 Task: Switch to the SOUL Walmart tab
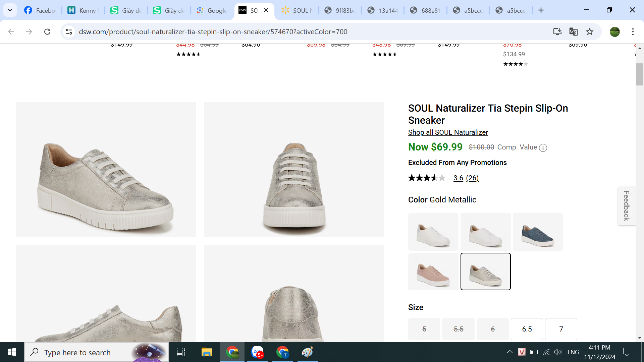coord(297,10)
